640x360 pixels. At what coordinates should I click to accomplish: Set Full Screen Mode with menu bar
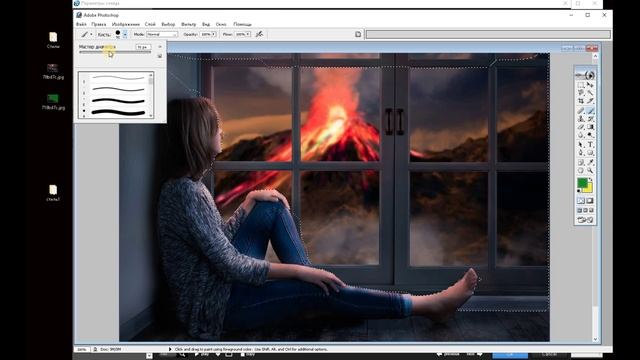pyautogui.click(x=585, y=210)
